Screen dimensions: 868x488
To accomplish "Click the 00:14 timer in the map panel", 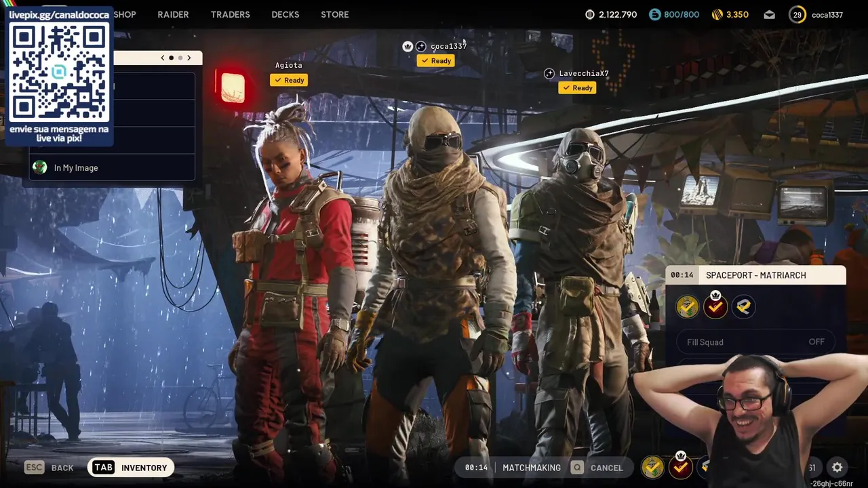I will tap(682, 275).
